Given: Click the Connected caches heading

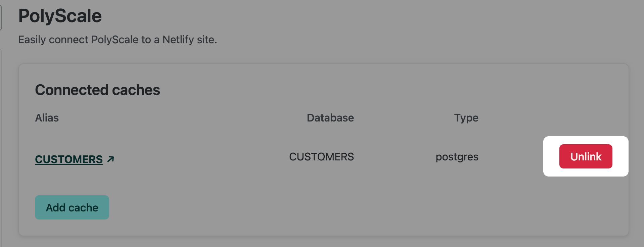Looking at the screenshot, I should pos(97,90).
